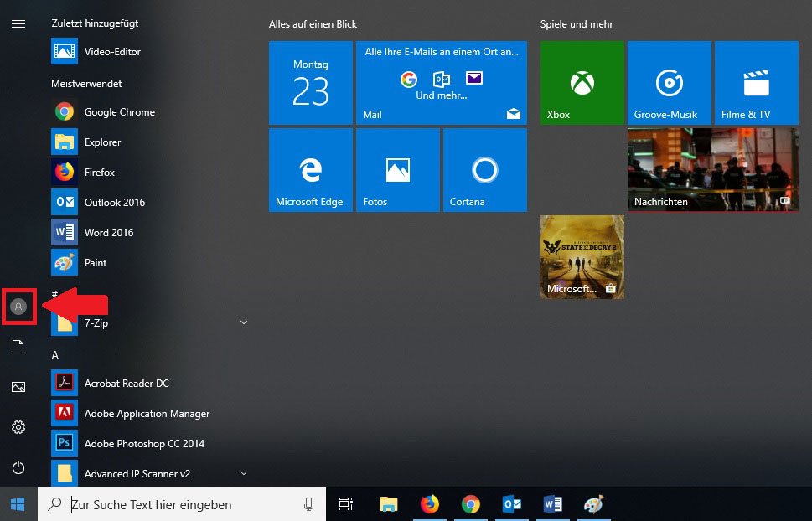Screen dimensions: 812x521
Task: Click the Windows Start button
Action: click(18, 504)
